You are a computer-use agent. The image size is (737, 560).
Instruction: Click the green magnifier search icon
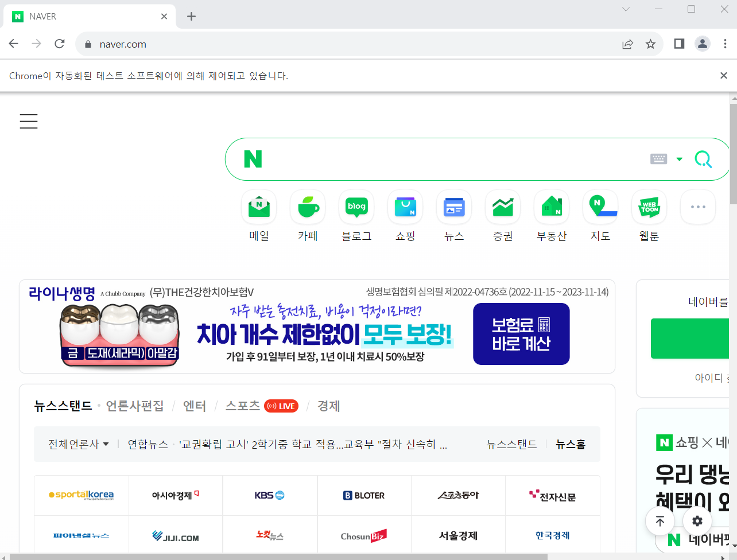click(x=703, y=159)
